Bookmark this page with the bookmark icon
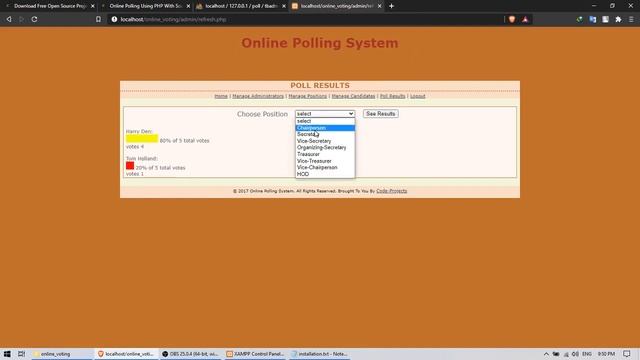 coord(98,19)
